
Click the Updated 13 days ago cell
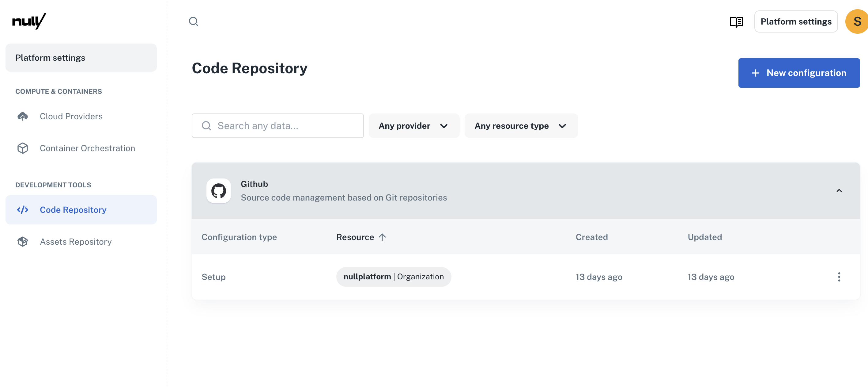pyautogui.click(x=711, y=277)
